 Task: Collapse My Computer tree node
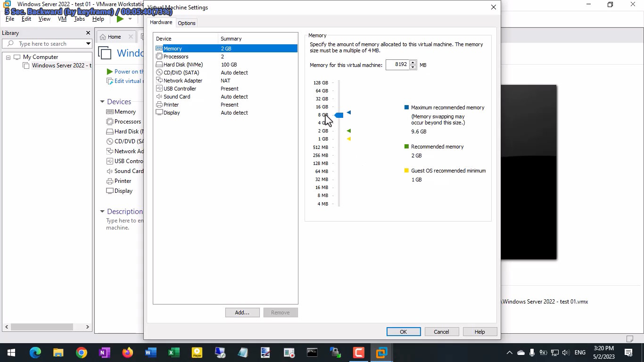[8, 57]
